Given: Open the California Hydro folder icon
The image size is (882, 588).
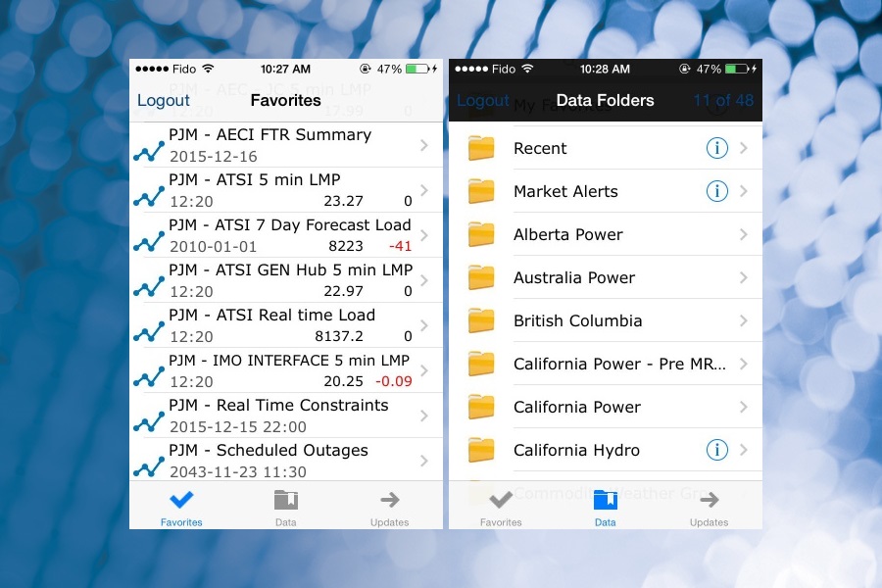Looking at the screenshot, I should [x=481, y=450].
